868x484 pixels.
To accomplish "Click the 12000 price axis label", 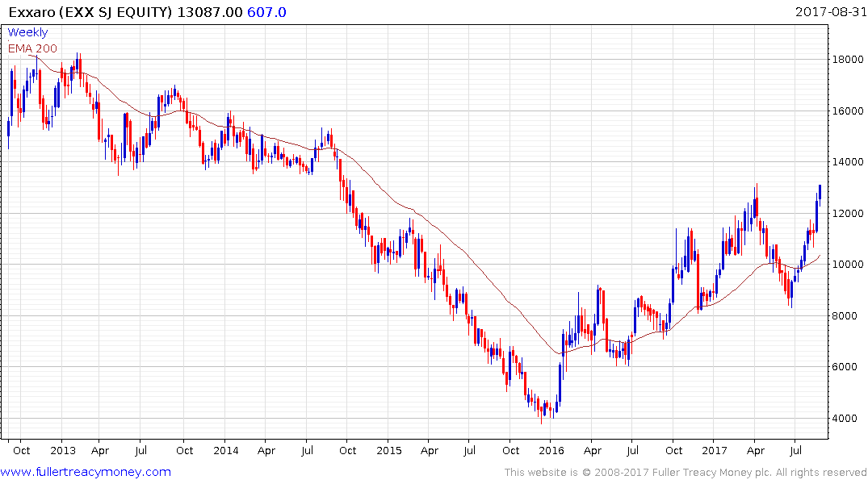I will pyautogui.click(x=848, y=214).
